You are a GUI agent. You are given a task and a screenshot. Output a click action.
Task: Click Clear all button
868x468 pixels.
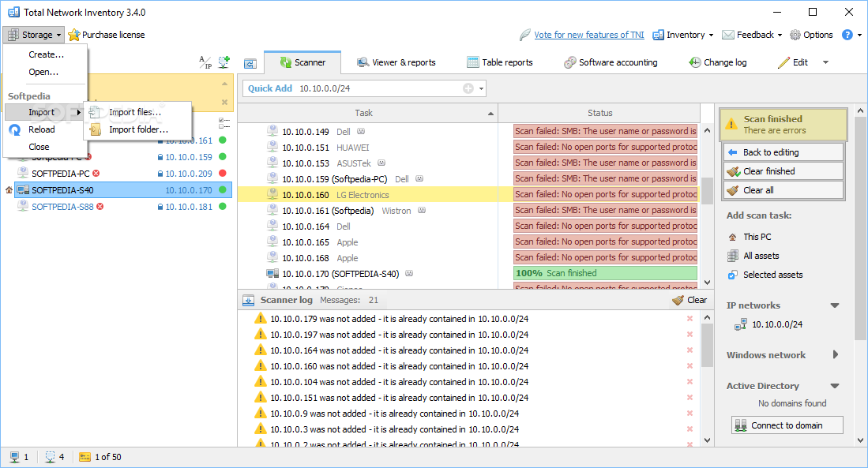point(783,189)
